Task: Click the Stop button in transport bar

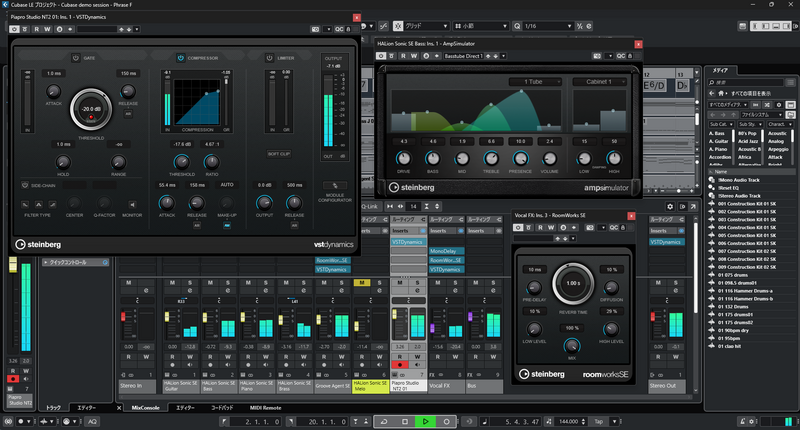Action: point(405,422)
